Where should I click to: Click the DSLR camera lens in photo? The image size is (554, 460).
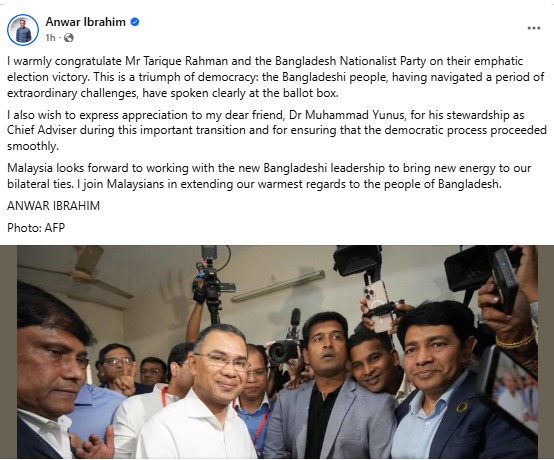(x=280, y=352)
